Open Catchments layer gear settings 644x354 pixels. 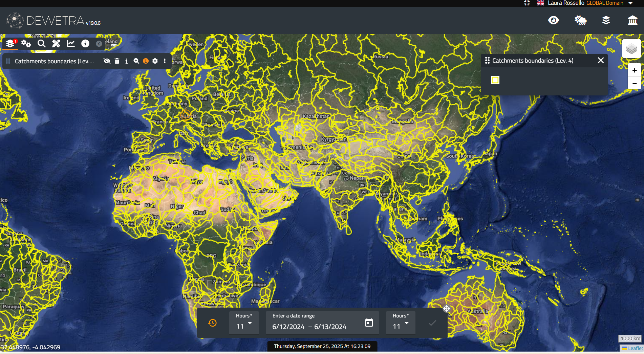pyautogui.click(x=155, y=61)
